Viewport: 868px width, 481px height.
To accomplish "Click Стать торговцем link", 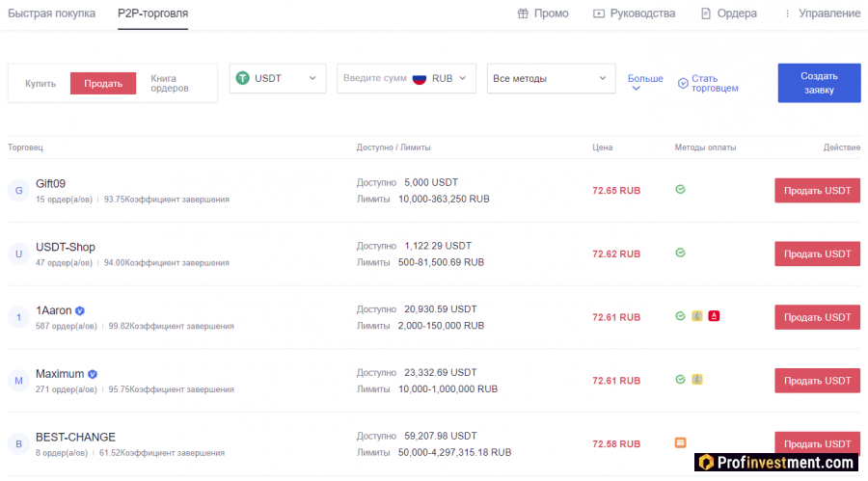I will [715, 84].
